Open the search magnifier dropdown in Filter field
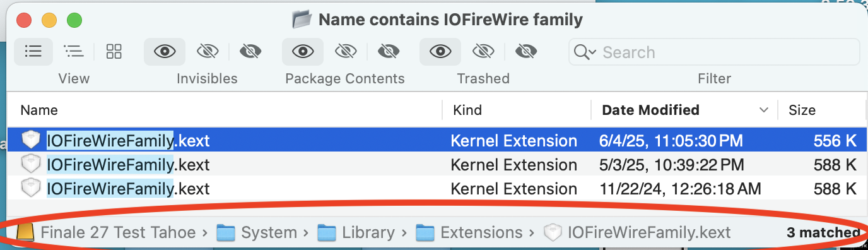868x250 pixels. [585, 52]
